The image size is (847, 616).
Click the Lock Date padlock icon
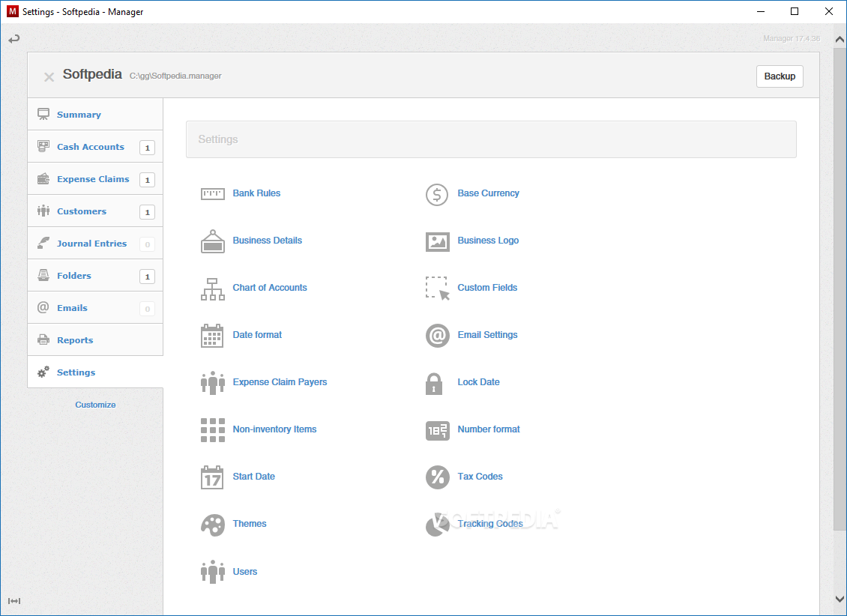pos(433,383)
